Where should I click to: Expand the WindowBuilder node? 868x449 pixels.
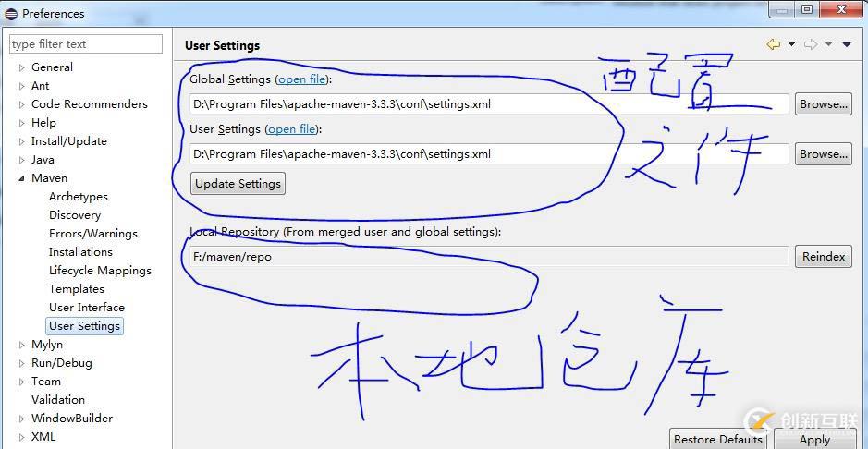tap(21, 419)
